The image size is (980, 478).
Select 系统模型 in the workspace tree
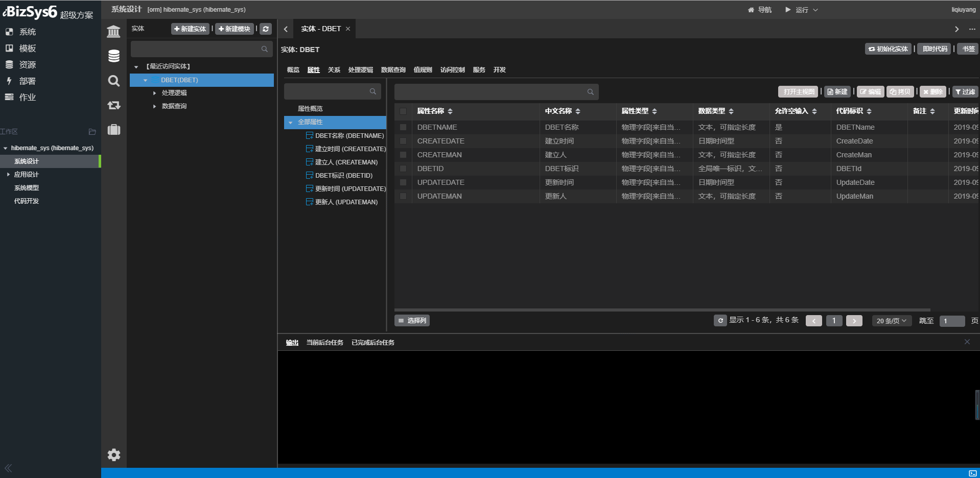27,188
